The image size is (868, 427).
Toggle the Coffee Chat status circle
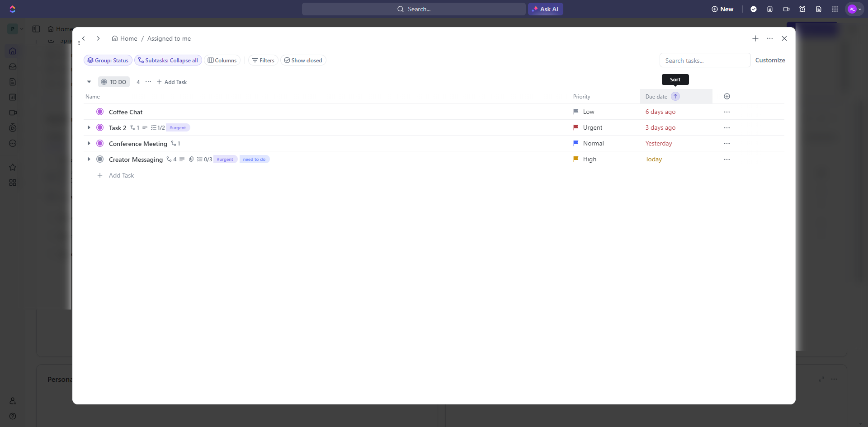point(100,112)
